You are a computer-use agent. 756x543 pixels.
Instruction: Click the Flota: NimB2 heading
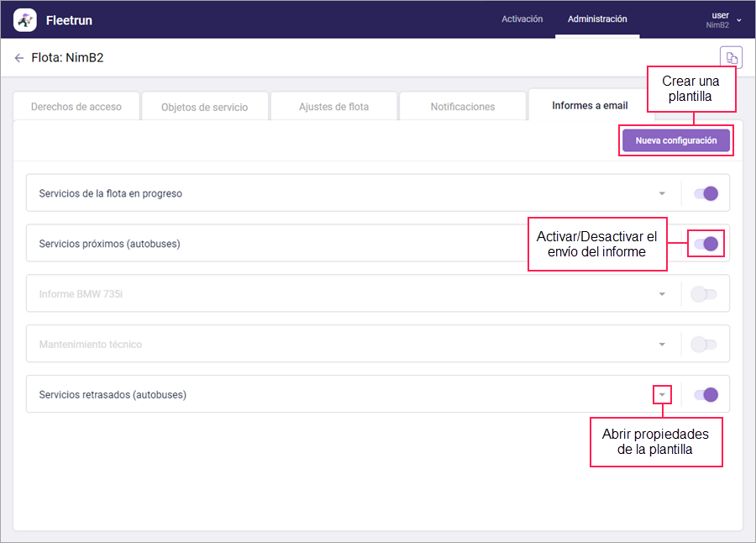pyautogui.click(x=67, y=58)
